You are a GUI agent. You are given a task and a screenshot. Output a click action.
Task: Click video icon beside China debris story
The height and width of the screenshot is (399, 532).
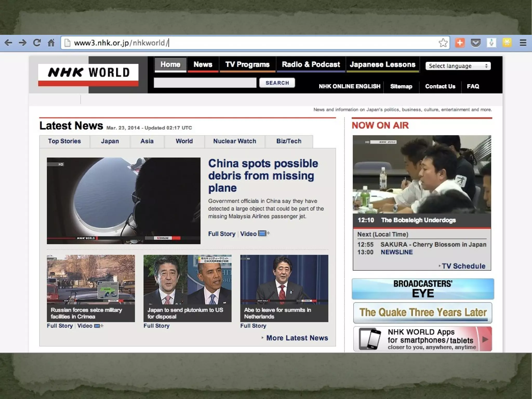tap(263, 234)
